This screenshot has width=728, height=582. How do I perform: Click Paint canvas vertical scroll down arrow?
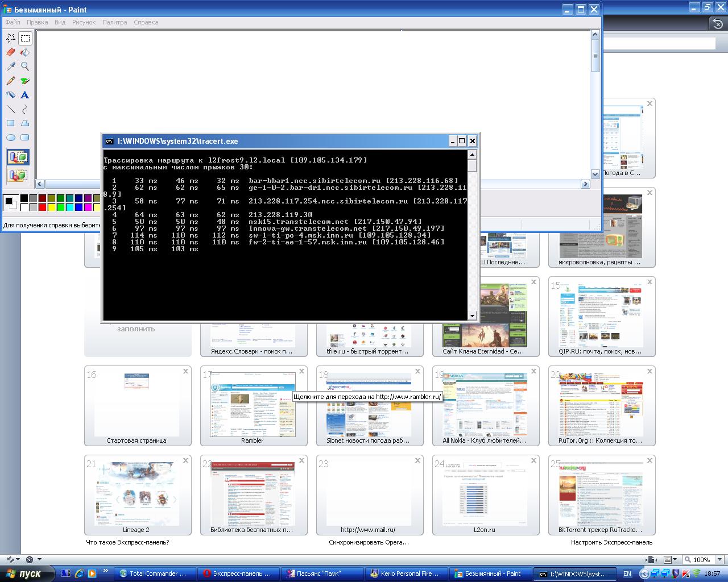(x=595, y=174)
